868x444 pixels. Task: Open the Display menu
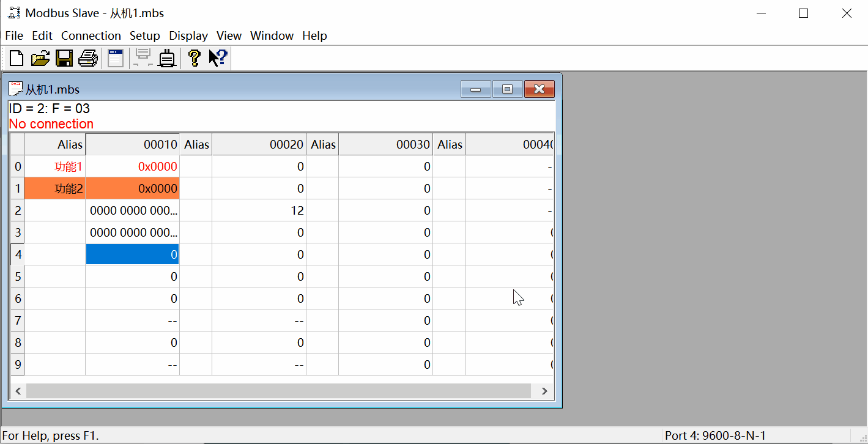(x=188, y=35)
